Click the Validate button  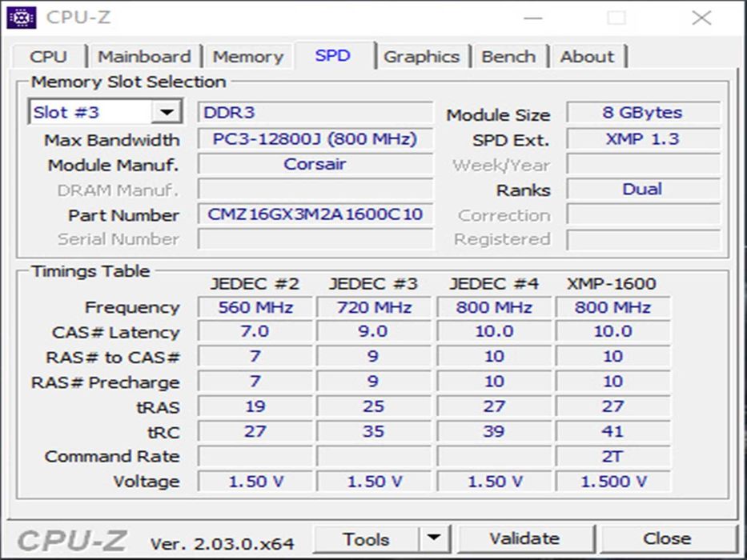pos(525,538)
